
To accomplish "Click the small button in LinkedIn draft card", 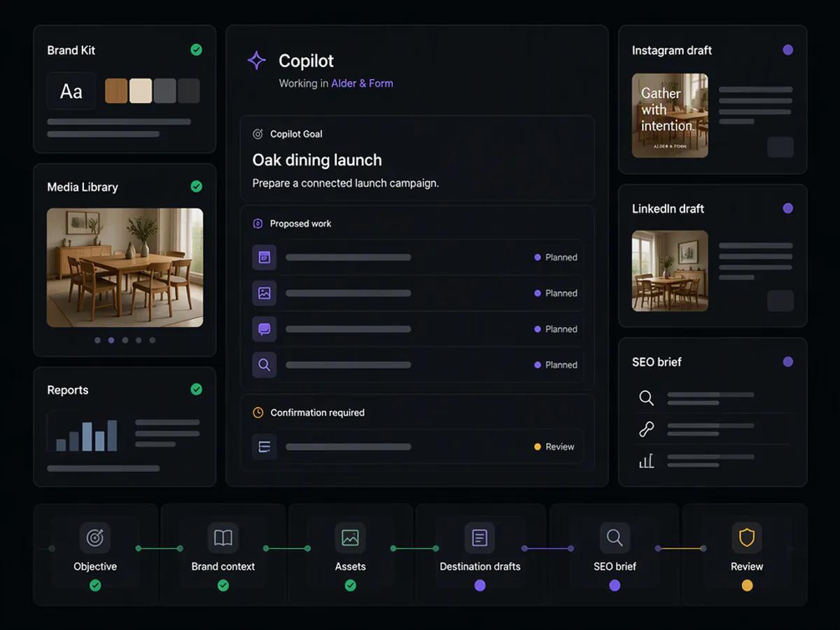I will 780,301.
